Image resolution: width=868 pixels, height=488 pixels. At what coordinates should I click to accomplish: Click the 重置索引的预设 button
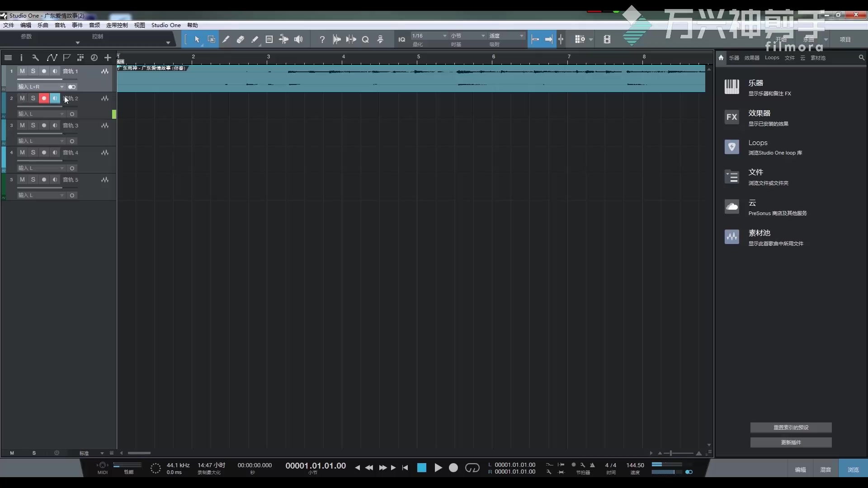[791, 427]
